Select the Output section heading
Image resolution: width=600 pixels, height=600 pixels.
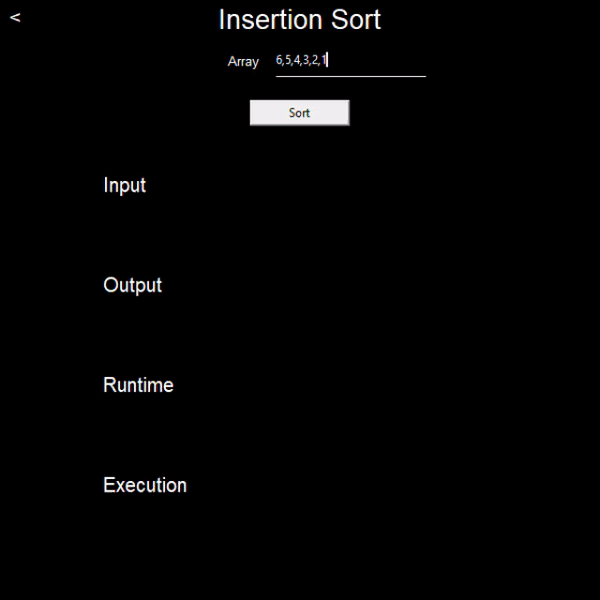(132, 285)
